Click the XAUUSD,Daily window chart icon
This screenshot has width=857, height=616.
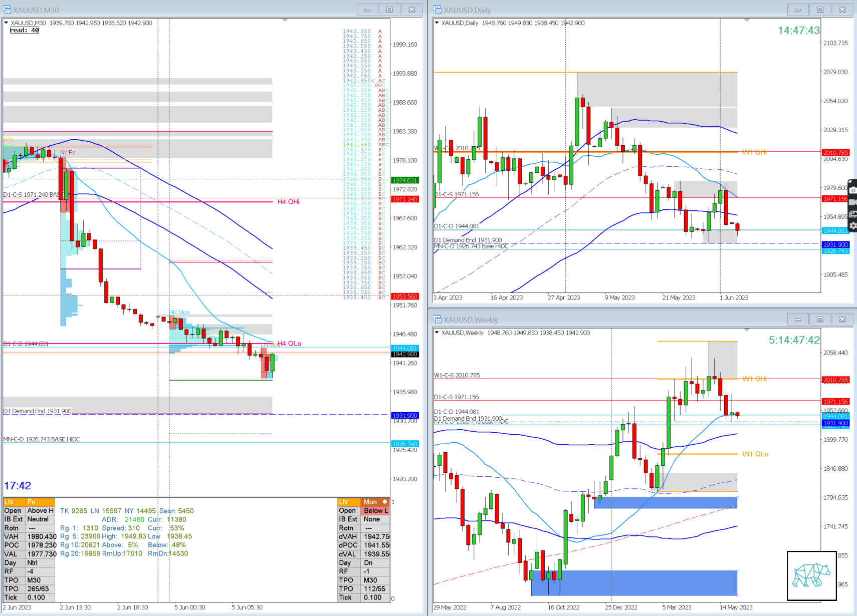[438, 10]
